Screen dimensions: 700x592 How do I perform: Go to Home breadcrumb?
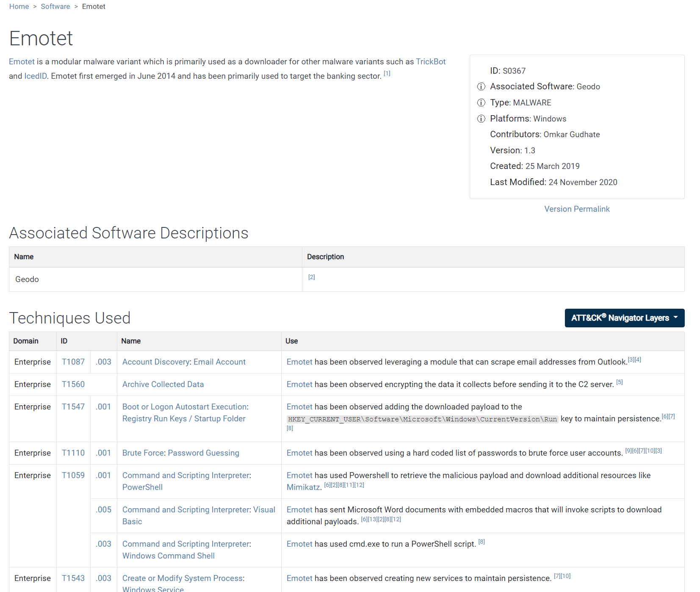[19, 6]
